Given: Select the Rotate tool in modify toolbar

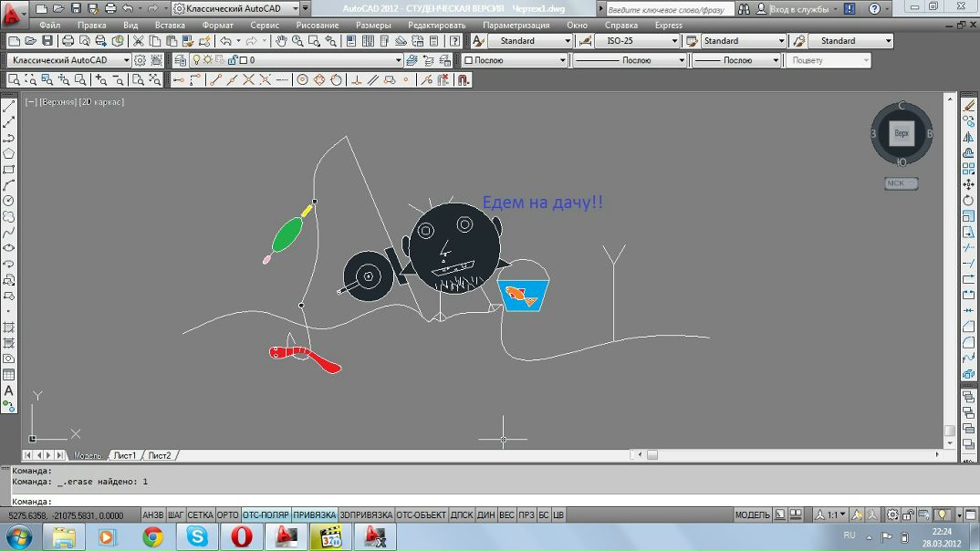Looking at the screenshot, I should pyautogui.click(x=968, y=201).
